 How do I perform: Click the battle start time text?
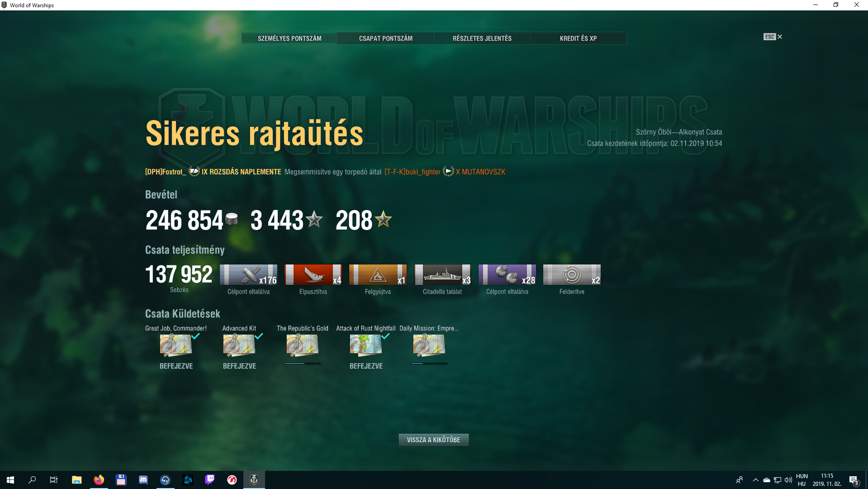(655, 144)
